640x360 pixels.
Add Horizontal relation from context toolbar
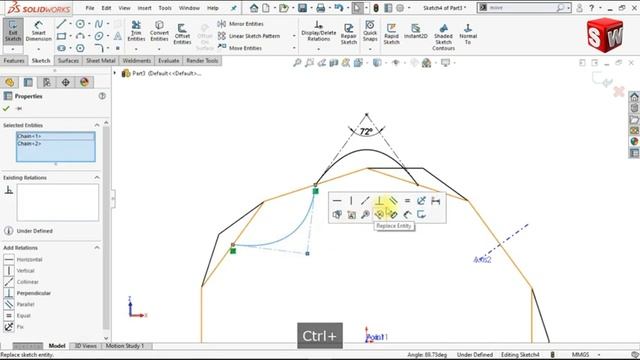(x=337, y=200)
